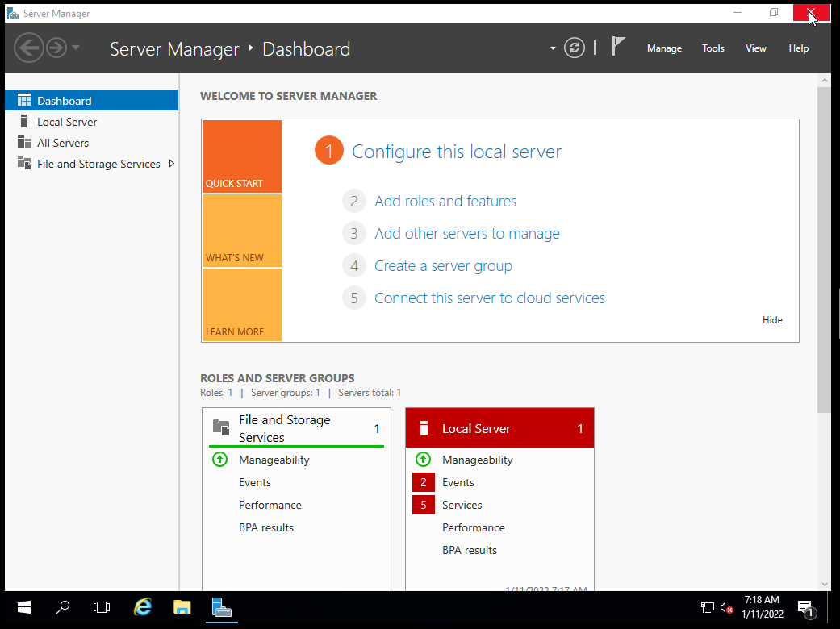Expand File and Storage Services arrow

[171, 164]
